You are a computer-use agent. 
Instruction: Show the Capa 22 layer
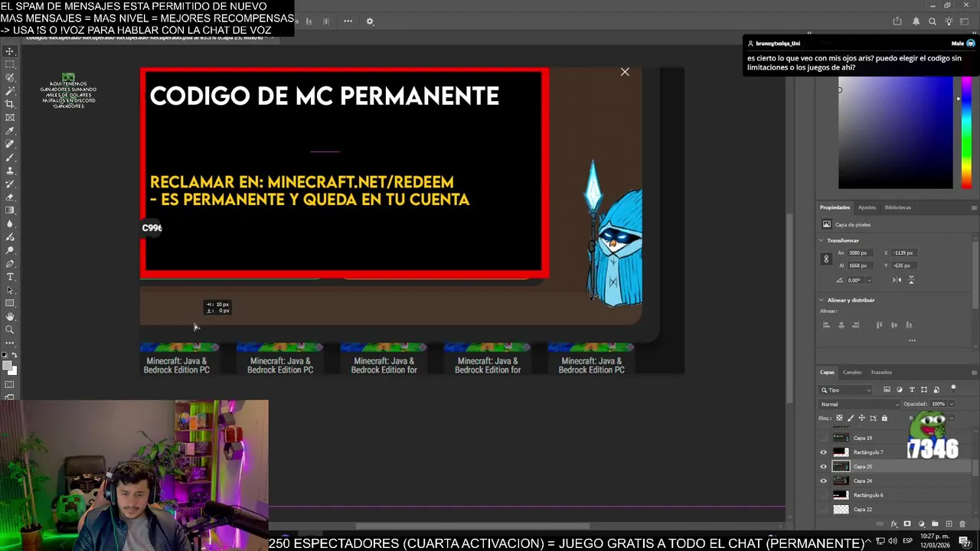pos(823,509)
